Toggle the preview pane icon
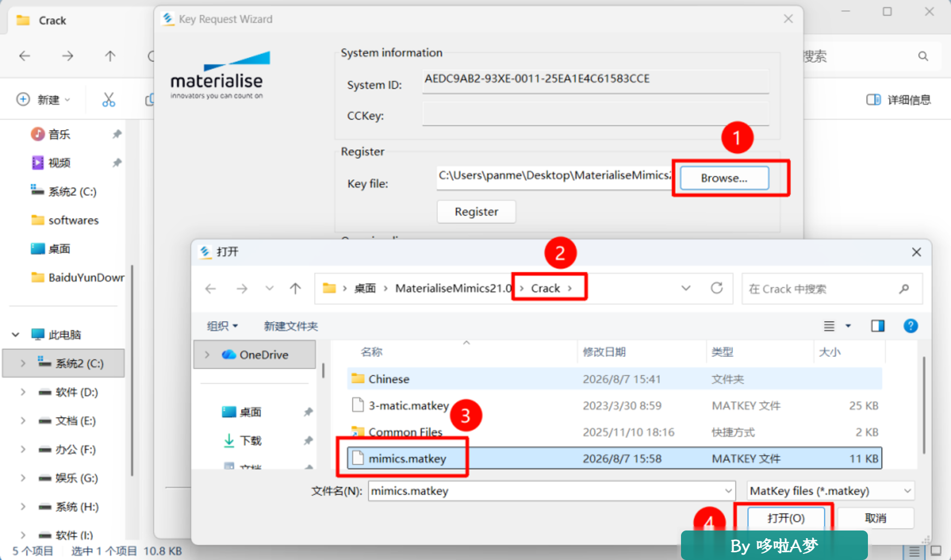 pos(878,326)
